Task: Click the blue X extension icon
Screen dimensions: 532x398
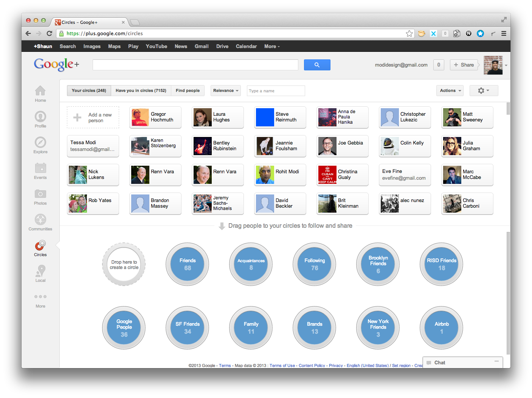Action: click(433, 34)
